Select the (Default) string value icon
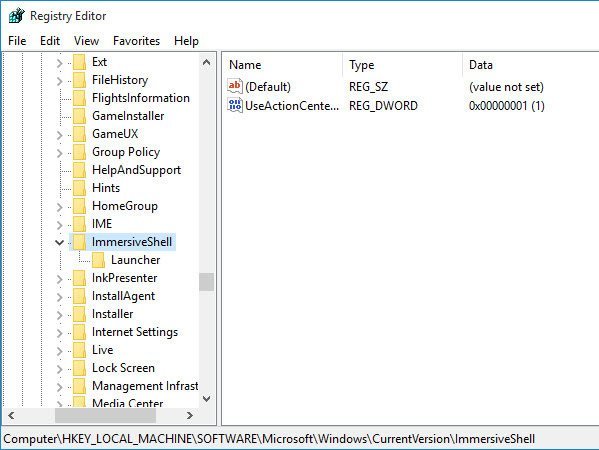This screenshot has height=450, width=599. [x=235, y=86]
